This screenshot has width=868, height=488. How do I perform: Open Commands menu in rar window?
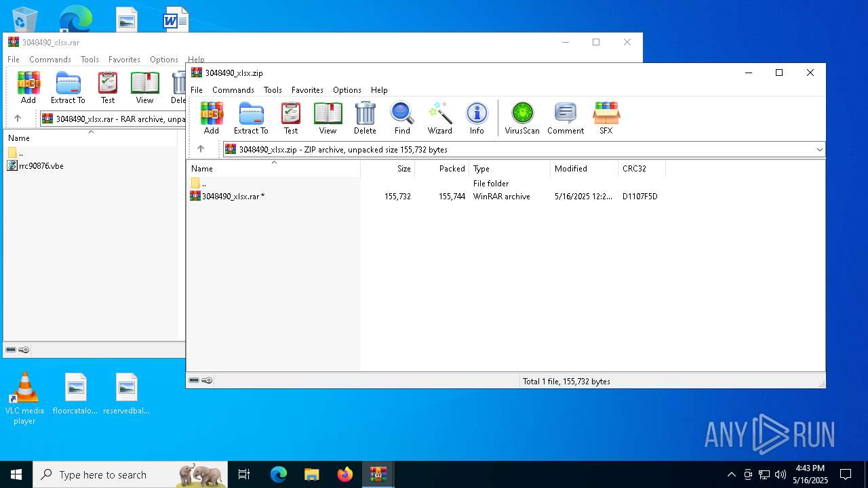coord(50,60)
